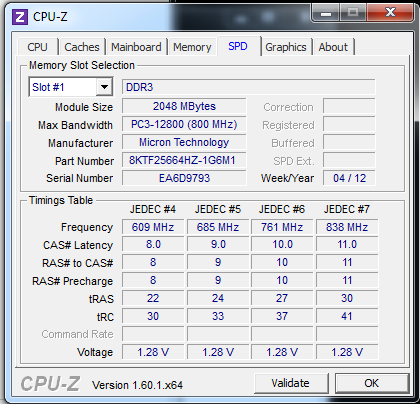The height and width of the screenshot is (404, 420).
Task: Click the JEDEC #5 column header
Action: click(x=218, y=209)
